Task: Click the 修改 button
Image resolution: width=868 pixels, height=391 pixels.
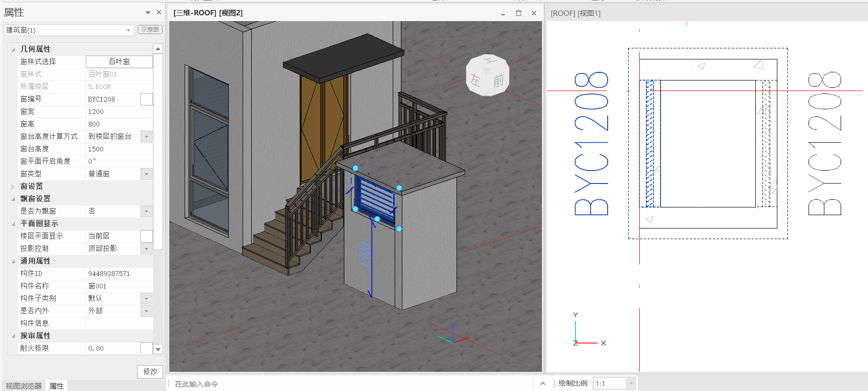Action: point(150,371)
